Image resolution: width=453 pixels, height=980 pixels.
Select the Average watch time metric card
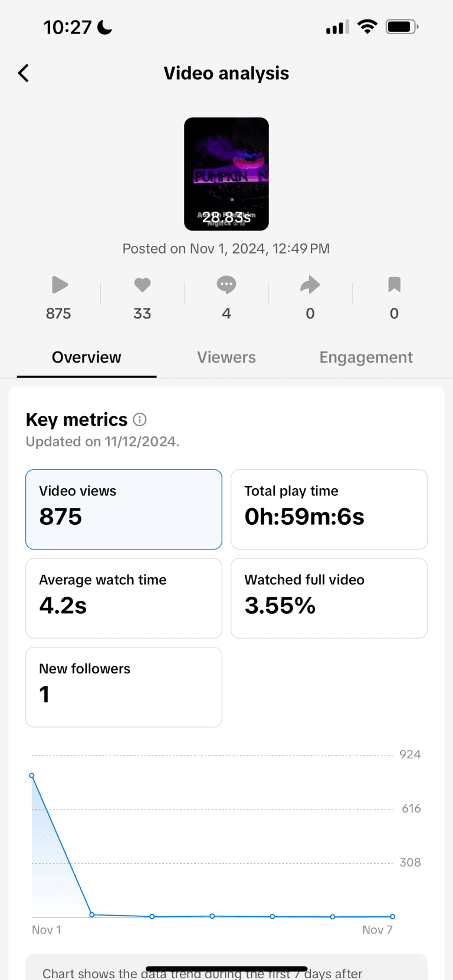pyautogui.click(x=123, y=598)
